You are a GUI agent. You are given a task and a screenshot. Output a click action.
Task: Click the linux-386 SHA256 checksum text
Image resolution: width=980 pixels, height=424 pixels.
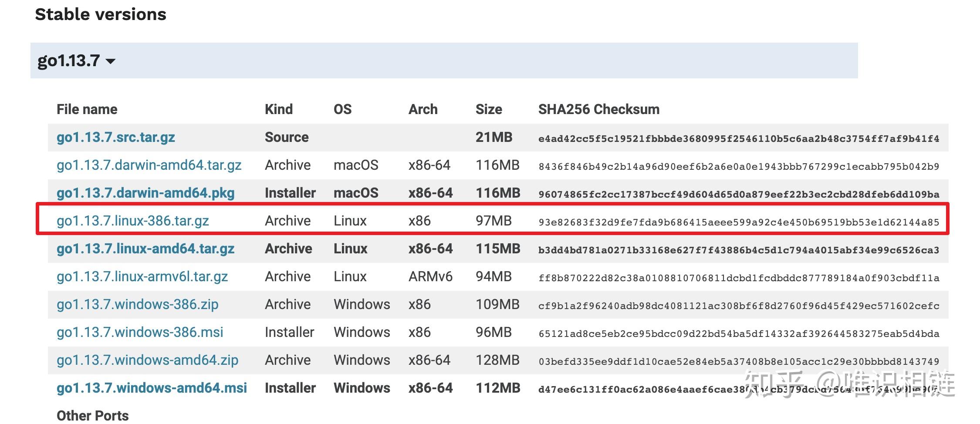(x=739, y=222)
